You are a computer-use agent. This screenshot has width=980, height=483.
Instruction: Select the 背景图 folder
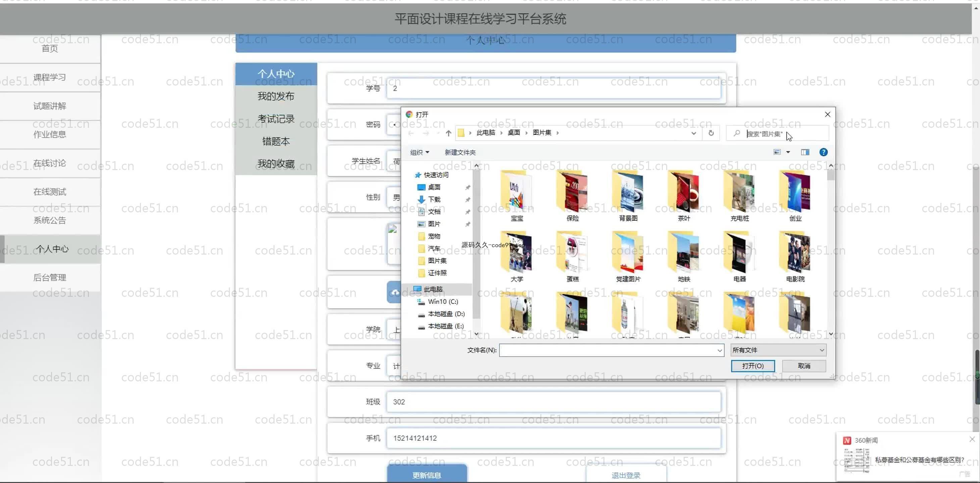tap(628, 196)
